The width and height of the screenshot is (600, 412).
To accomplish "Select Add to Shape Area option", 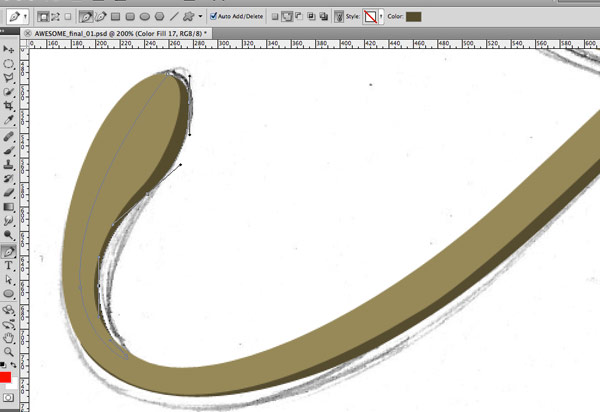I will 287,16.
